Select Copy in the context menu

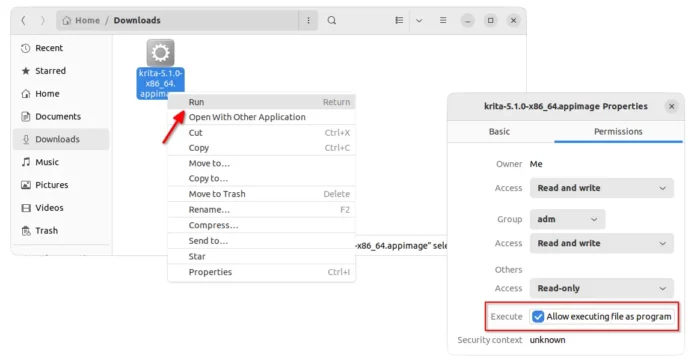tap(262, 148)
